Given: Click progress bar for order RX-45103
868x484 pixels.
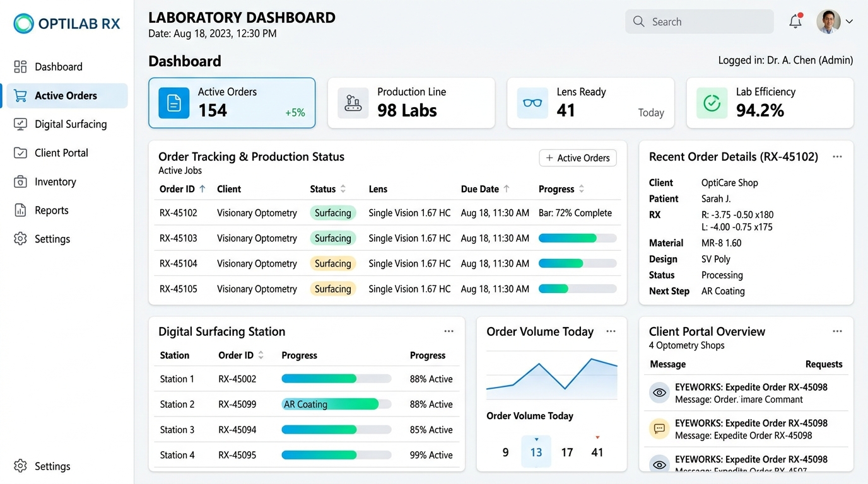Looking at the screenshot, I should point(577,238).
